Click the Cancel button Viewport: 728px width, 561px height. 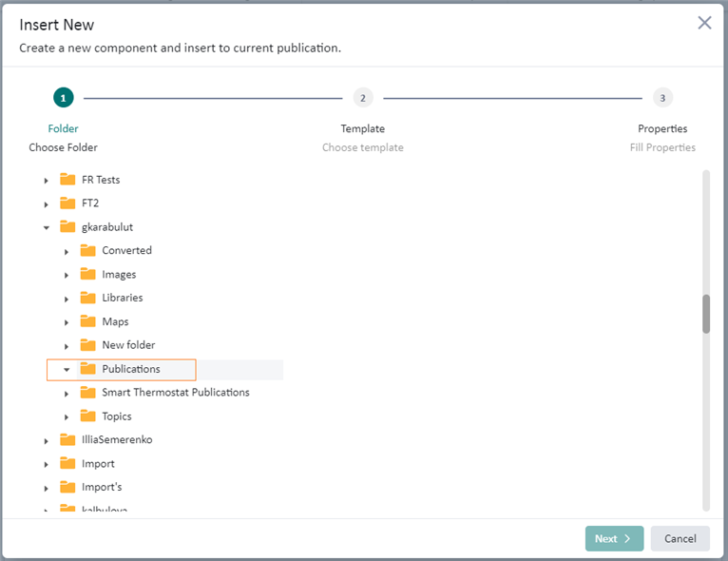680,539
